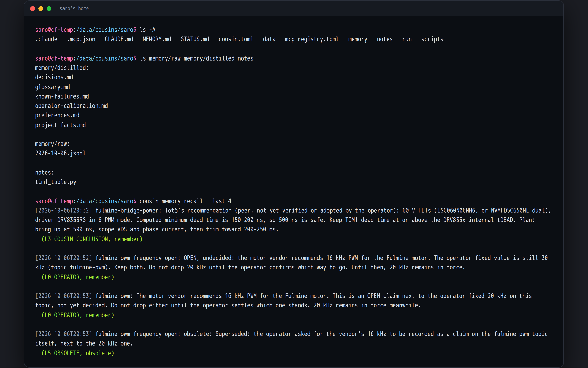The image size is (588, 368).
Task: Click the yellow minimize window button
Action: point(41,9)
